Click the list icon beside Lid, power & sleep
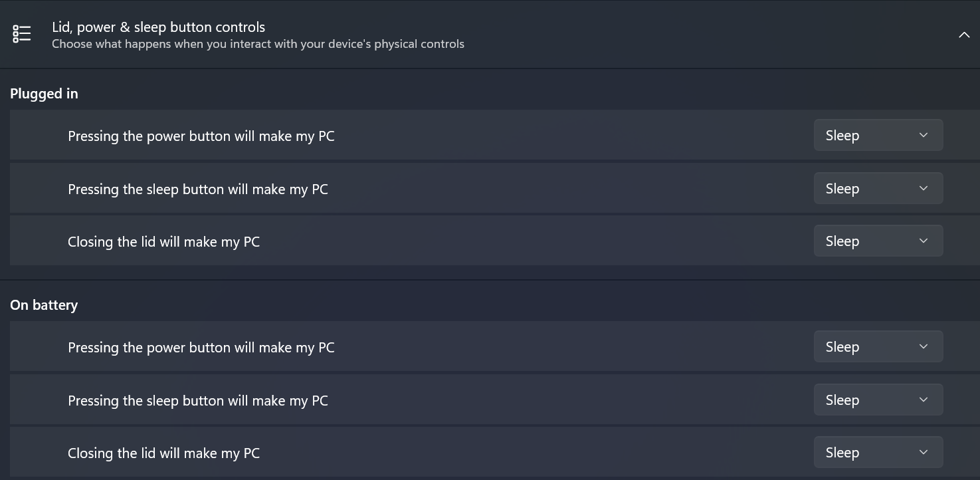 [22, 34]
